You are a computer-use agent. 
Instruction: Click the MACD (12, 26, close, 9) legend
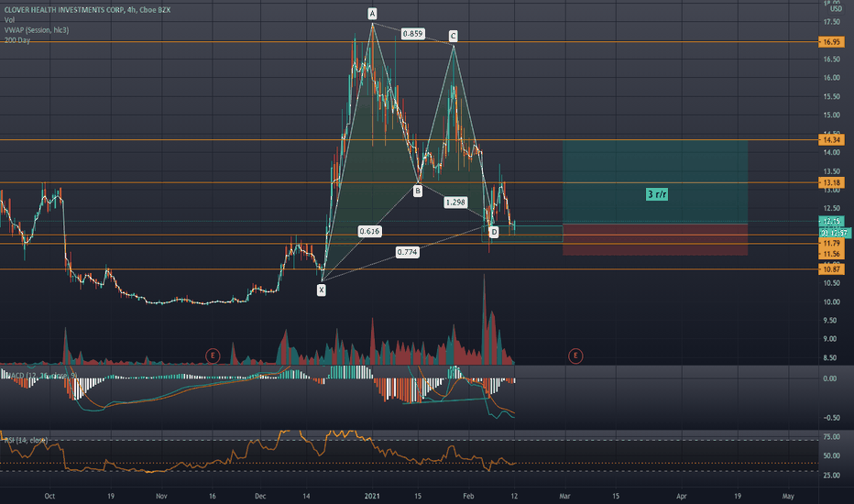(x=39, y=376)
